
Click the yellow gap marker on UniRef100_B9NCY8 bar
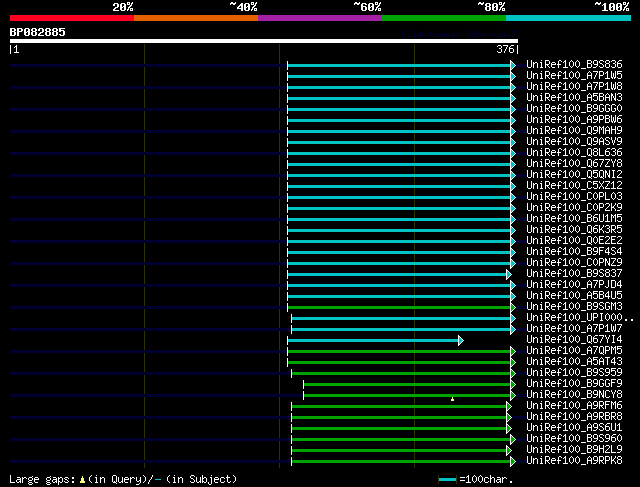click(452, 399)
